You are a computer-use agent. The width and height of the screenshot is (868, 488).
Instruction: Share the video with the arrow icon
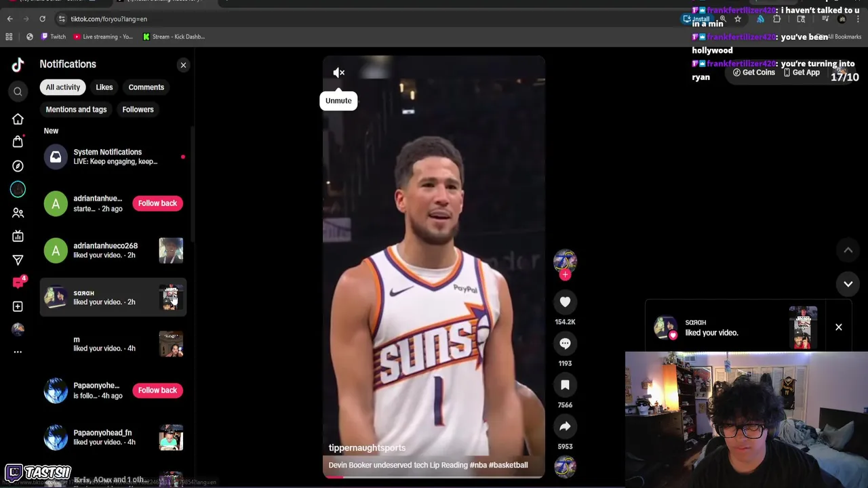(565, 426)
